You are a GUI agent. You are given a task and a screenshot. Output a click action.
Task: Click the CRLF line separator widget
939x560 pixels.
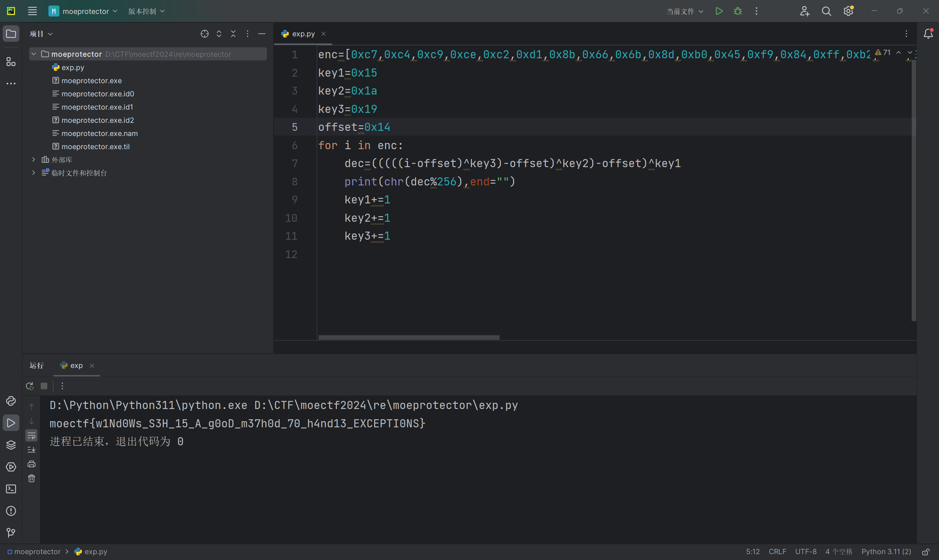point(777,552)
